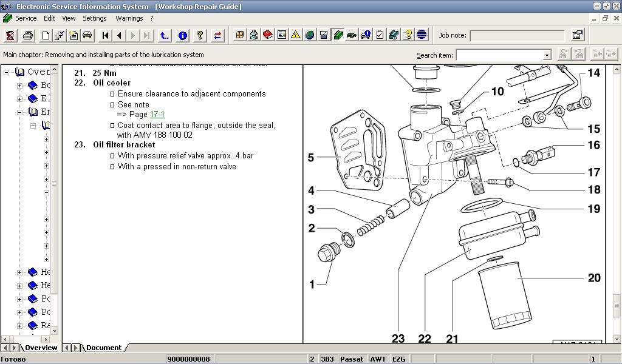Click the red X exit toolbar icon
The image size is (622, 364).
point(10,35)
